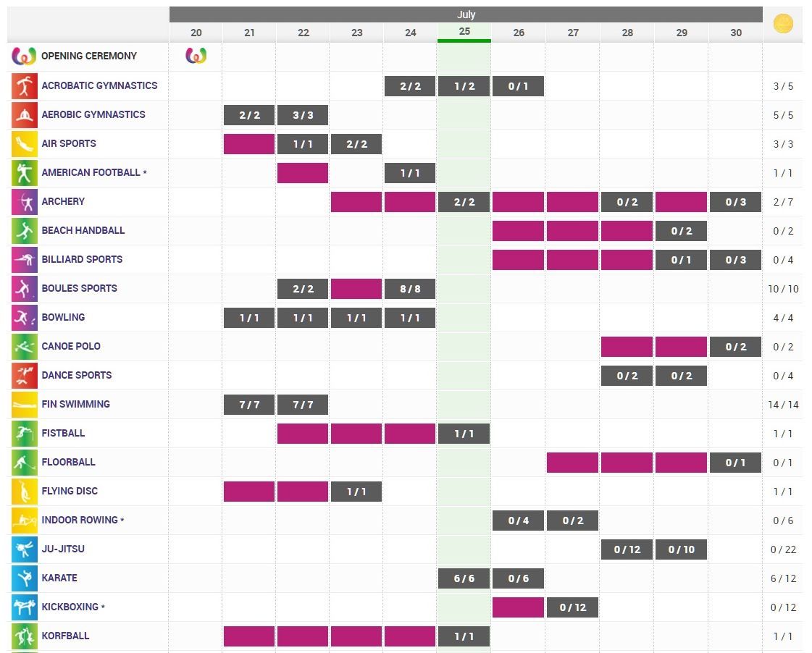Click Boules Sports 8/8 medal cell
Viewport: 812px width, 653px height.
pyautogui.click(x=410, y=289)
